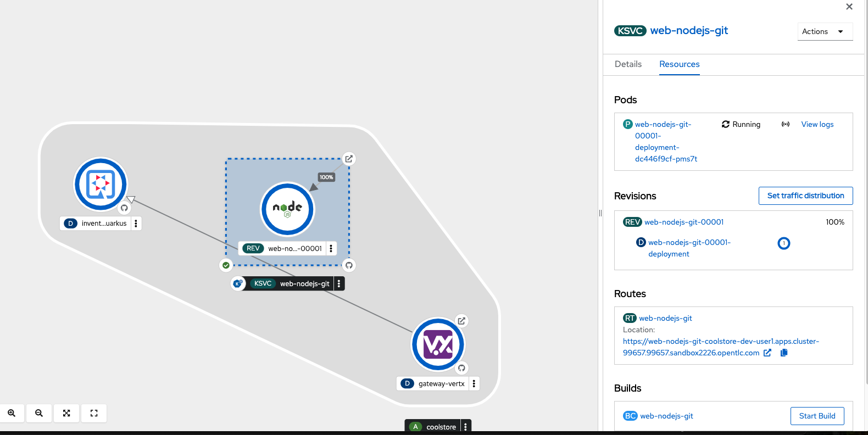The width and height of the screenshot is (868, 435).
Task: Reset topology view icon
Action: point(94,413)
